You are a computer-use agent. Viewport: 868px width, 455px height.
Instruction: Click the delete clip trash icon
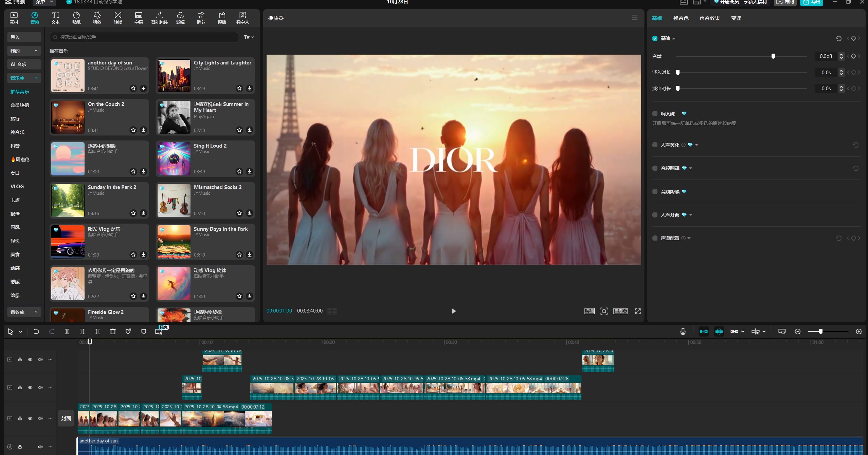tap(113, 331)
